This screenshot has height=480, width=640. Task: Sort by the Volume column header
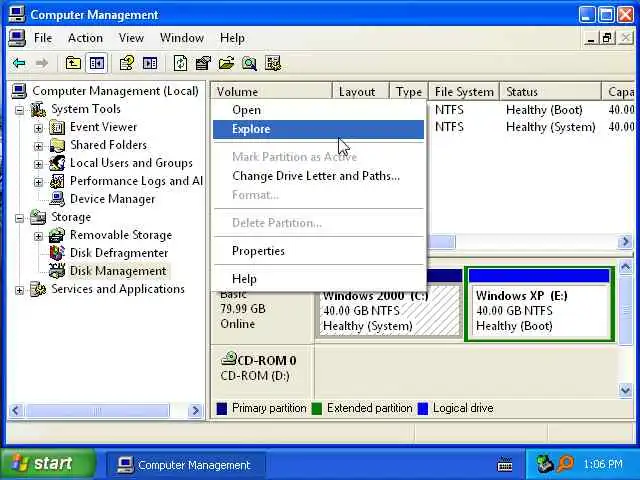271,91
